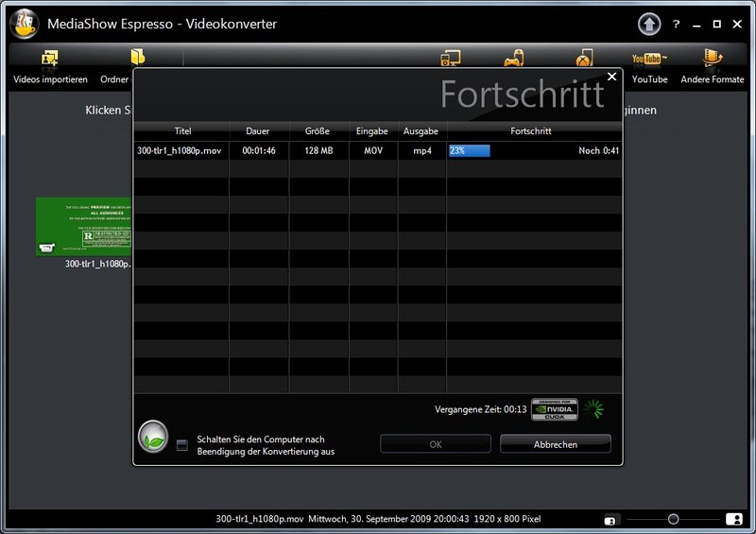Screen dimensions: 756x534
Task: Click the status bar file info text
Action: [x=378, y=519]
